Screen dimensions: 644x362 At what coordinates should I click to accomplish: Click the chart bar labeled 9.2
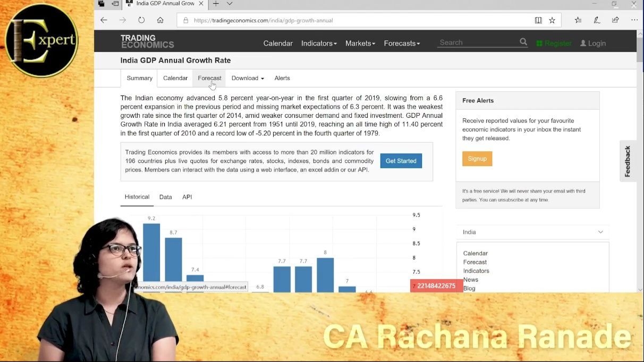151,257
